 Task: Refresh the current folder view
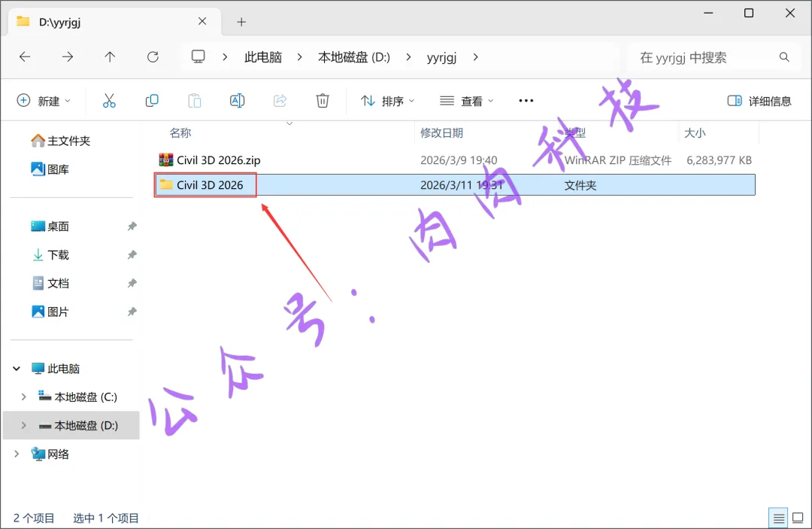(153, 57)
